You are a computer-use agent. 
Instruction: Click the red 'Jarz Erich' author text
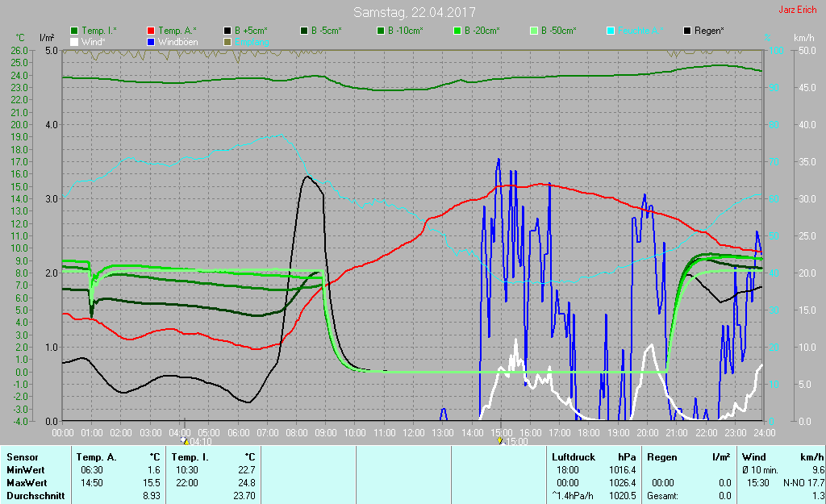[x=798, y=10]
